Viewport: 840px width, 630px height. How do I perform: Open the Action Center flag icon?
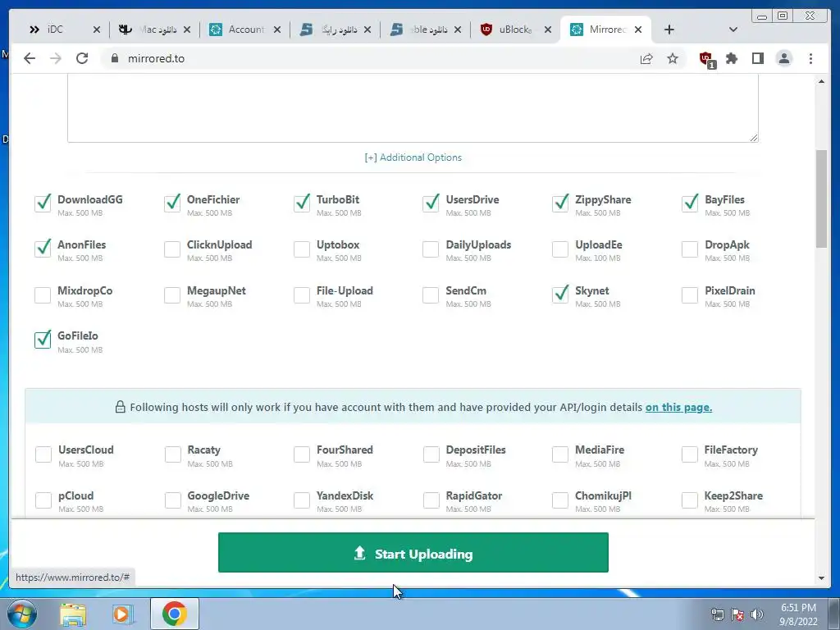[x=737, y=614]
